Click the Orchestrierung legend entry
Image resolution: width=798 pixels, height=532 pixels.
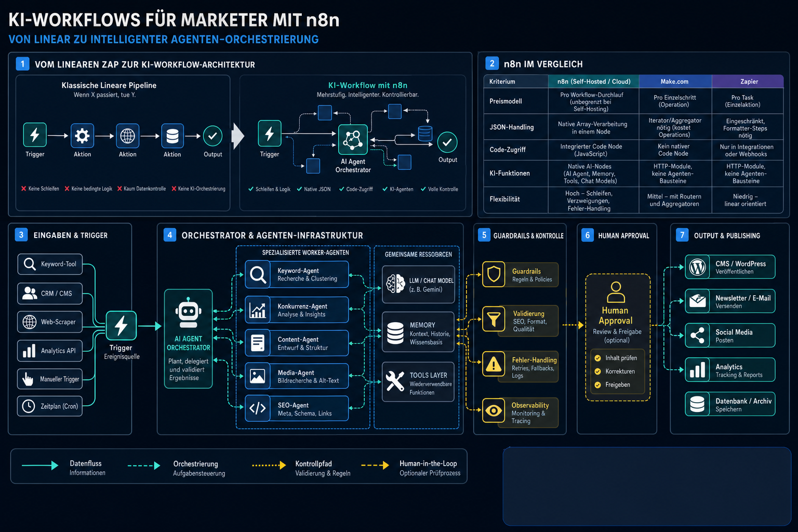(x=177, y=468)
